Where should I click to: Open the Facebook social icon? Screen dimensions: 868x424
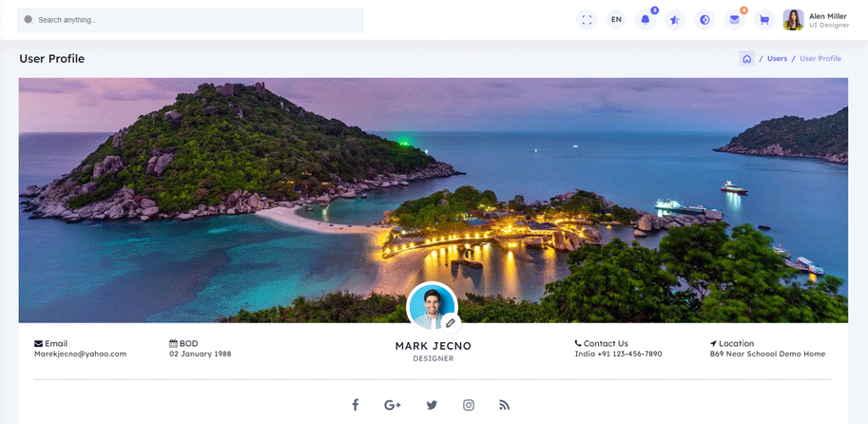355,405
